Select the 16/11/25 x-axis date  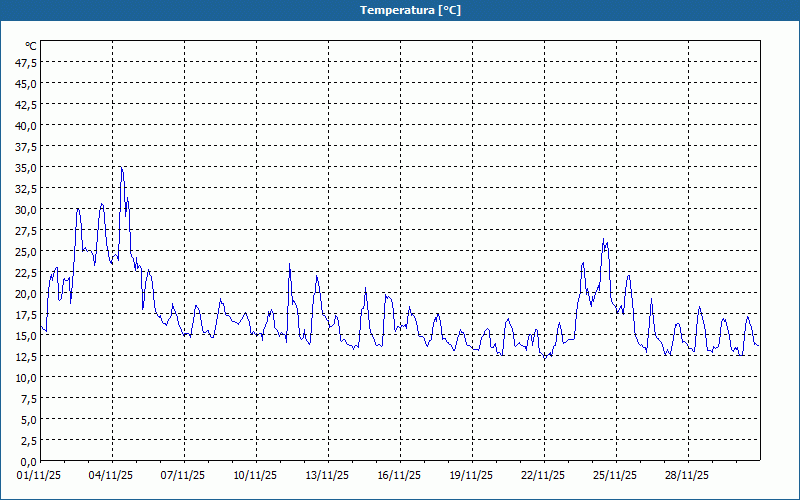(x=400, y=475)
